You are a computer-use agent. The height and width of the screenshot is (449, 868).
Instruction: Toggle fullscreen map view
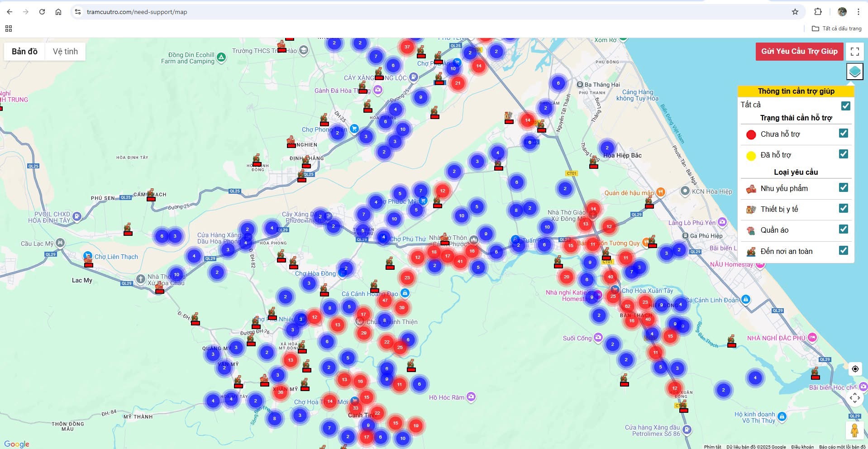tap(854, 52)
